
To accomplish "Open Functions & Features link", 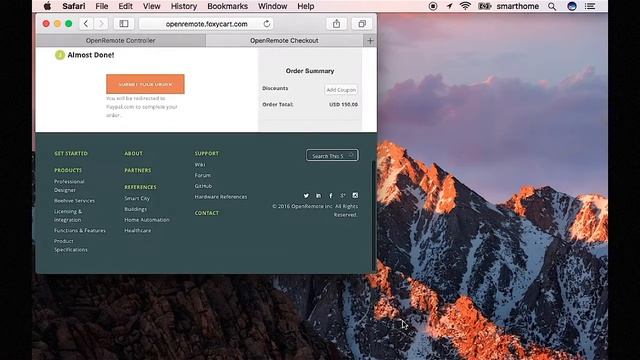I will pos(80,231).
